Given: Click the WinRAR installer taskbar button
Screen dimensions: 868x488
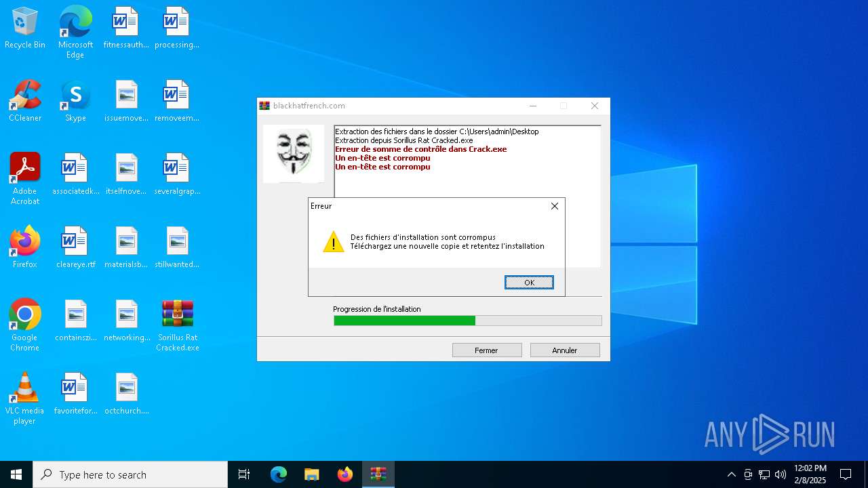Looking at the screenshot, I should [378, 474].
